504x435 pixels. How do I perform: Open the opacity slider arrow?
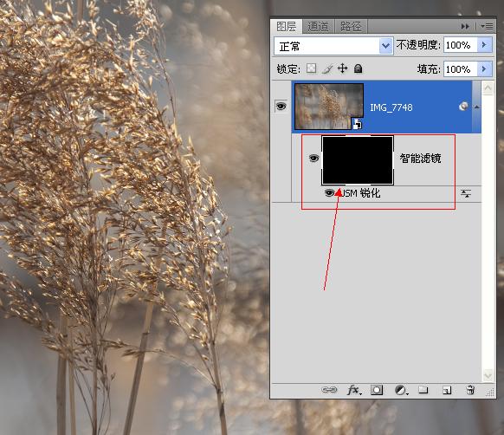tap(484, 45)
